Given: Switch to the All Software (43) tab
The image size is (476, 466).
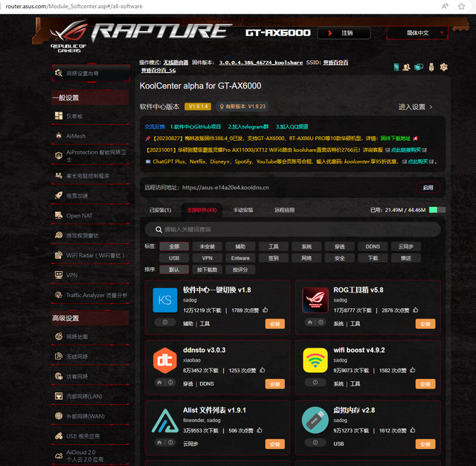Looking at the screenshot, I should click(202, 210).
